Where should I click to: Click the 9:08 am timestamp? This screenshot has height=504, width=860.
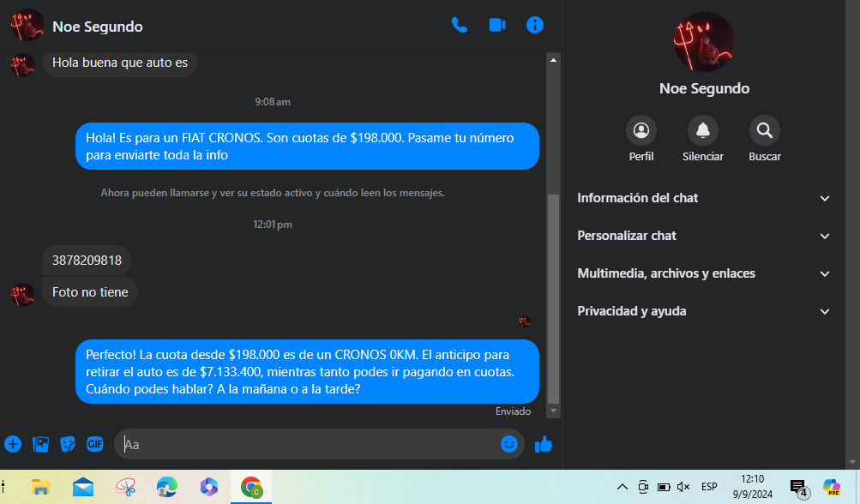273,102
